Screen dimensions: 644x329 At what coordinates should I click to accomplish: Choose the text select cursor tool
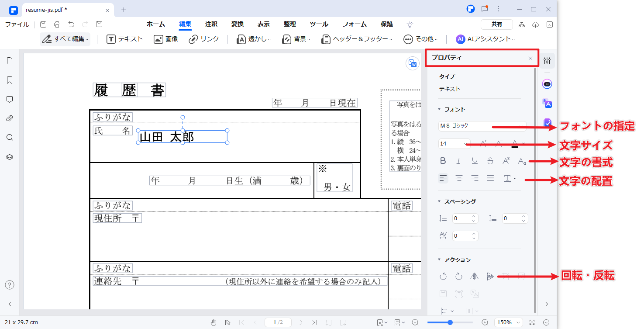pos(227,322)
